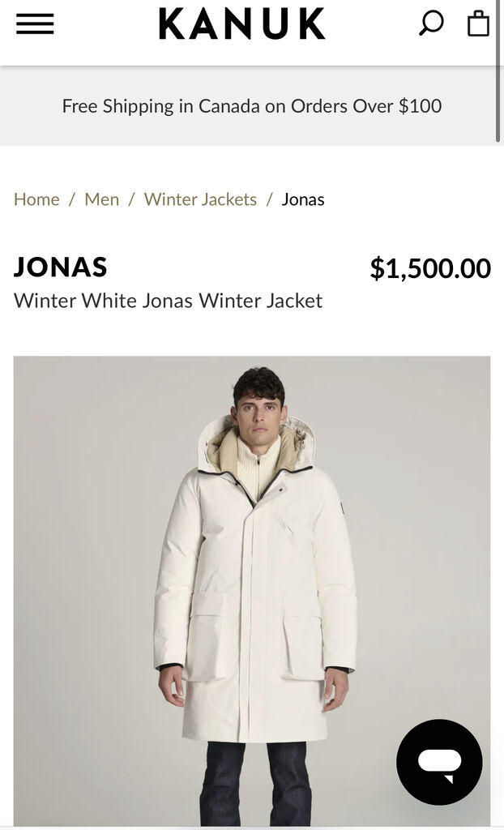The width and height of the screenshot is (504, 830).
Task: Click the model's dark jeans in photo
Action: [256, 784]
